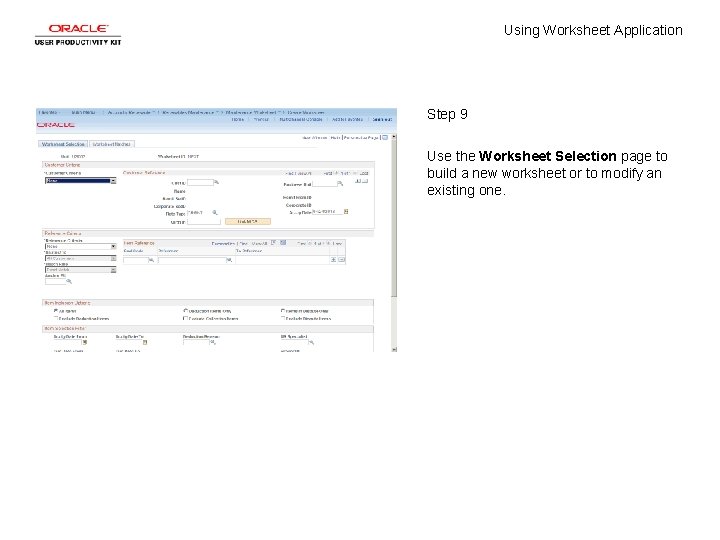Click the vertical scrollbar up arrow

pos(394,137)
